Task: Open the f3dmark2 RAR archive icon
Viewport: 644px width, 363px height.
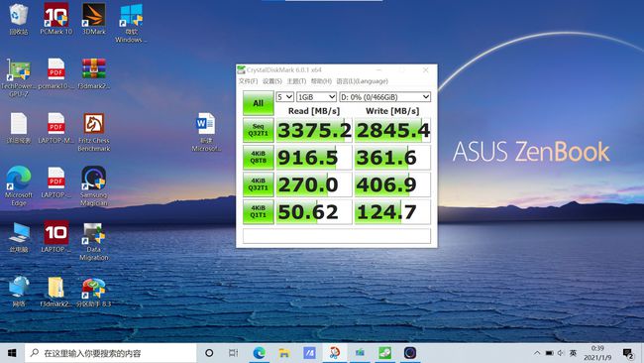Action: click(94, 73)
